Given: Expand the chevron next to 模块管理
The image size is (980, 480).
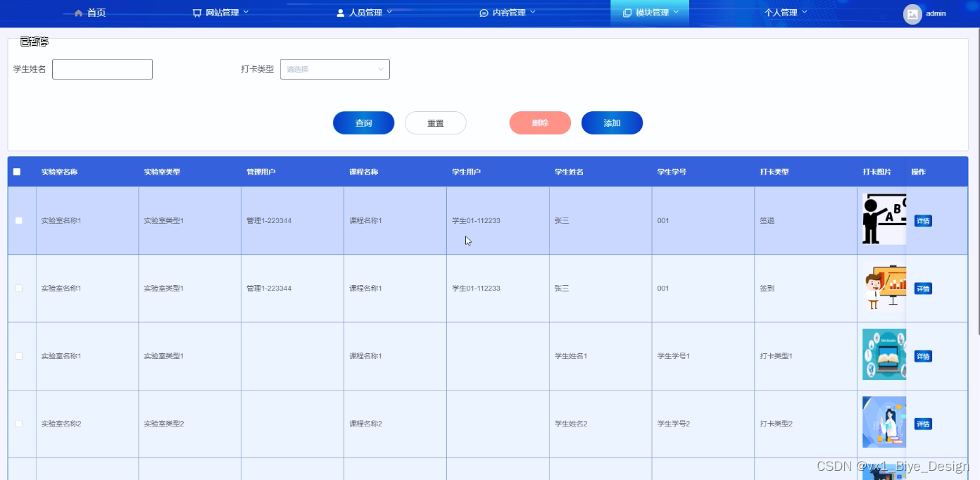Looking at the screenshot, I should pyautogui.click(x=676, y=12).
